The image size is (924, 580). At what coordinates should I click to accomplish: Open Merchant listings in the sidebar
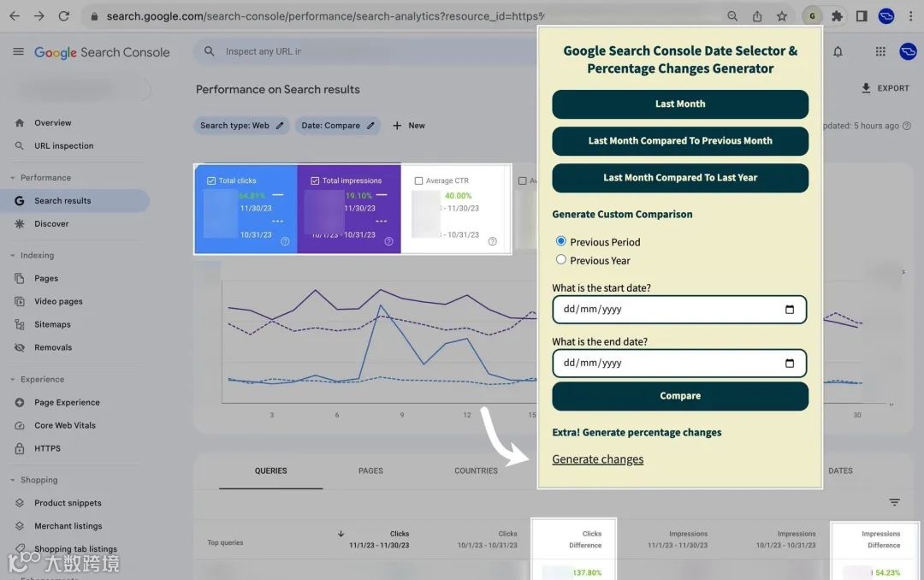[68, 526]
